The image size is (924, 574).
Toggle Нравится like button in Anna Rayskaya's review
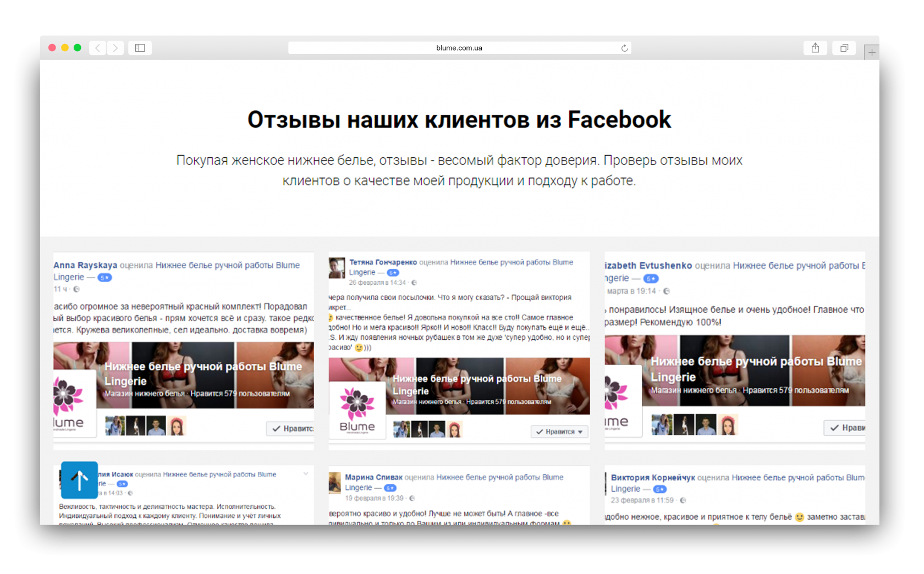(x=290, y=428)
